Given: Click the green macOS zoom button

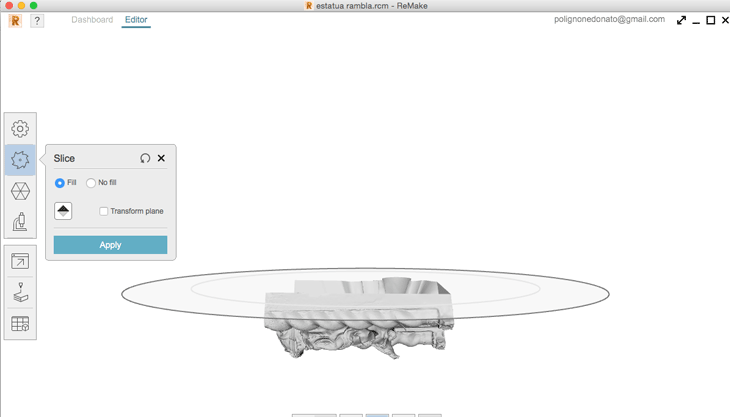Looking at the screenshot, I should [34, 6].
